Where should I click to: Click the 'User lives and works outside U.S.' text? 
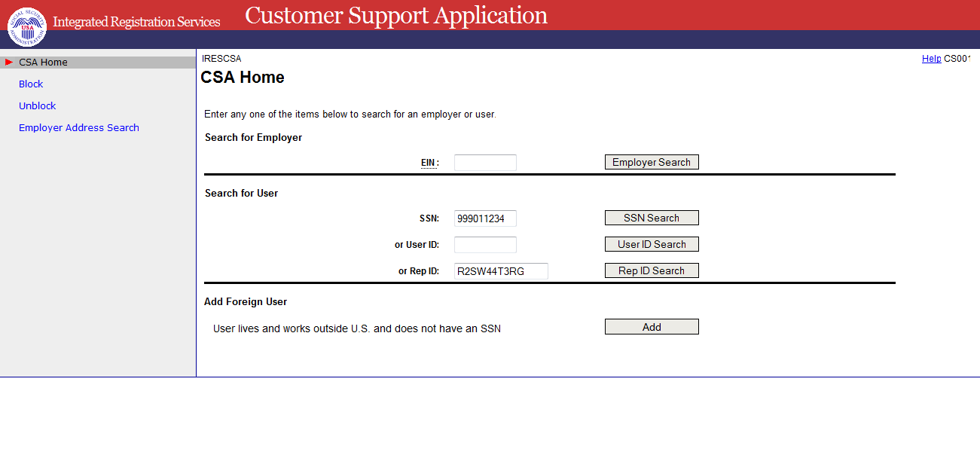coord(357,328)
